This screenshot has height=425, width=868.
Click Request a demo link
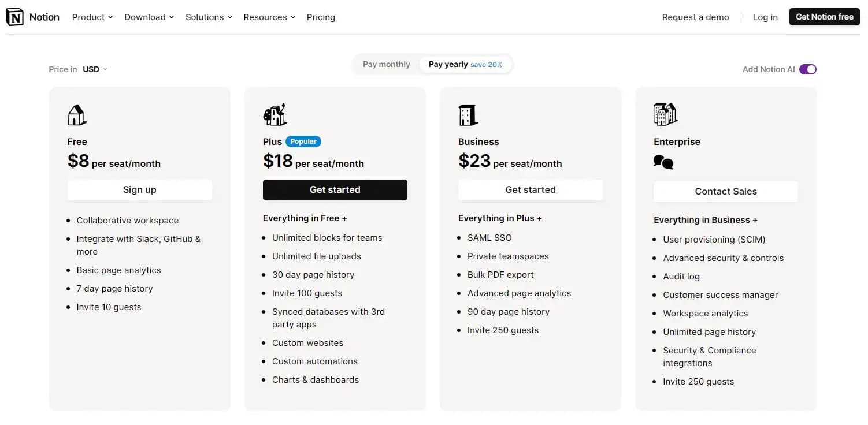coord(696,17)
